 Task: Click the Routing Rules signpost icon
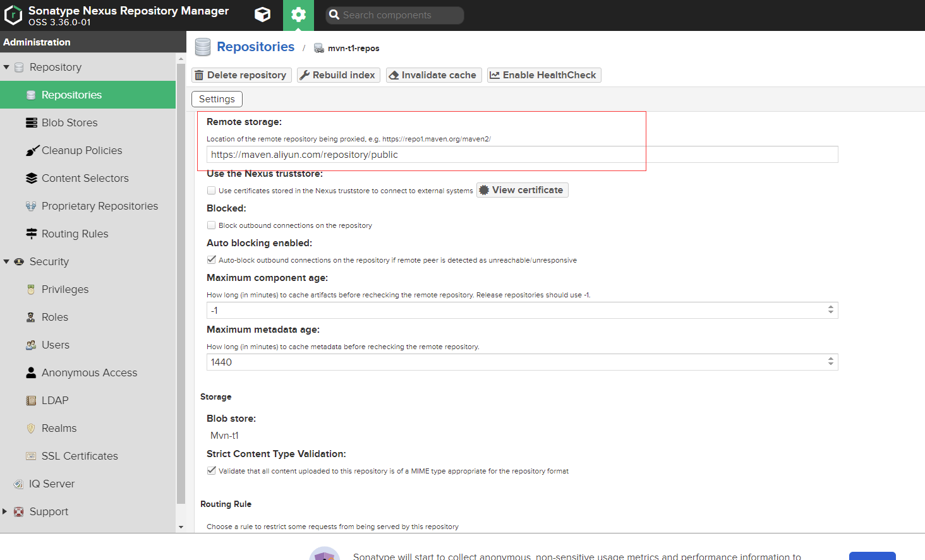[x=31, y=234]
